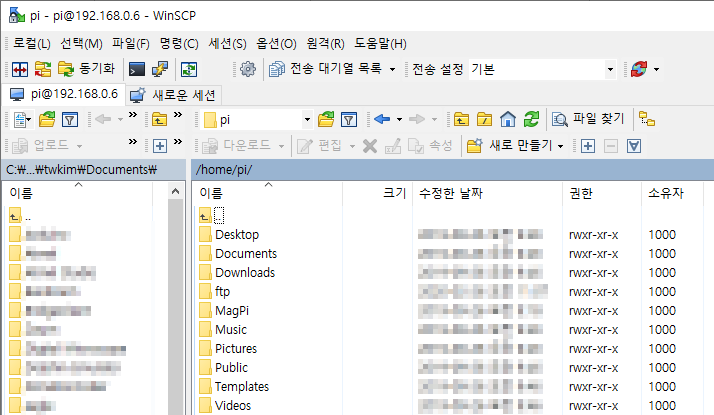Sort remote list by 권한 column
This screenshot has height=415, width=714.
point(602,193)
